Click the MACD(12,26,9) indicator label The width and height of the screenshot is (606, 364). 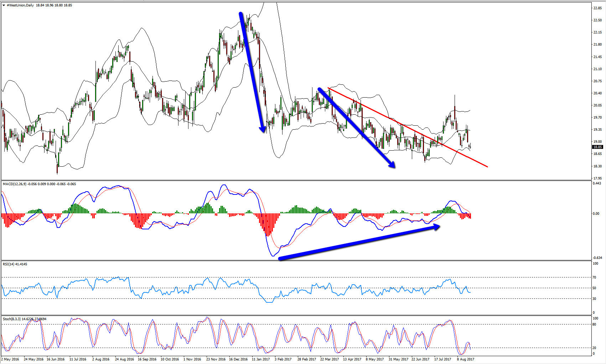tap(14, 184)
